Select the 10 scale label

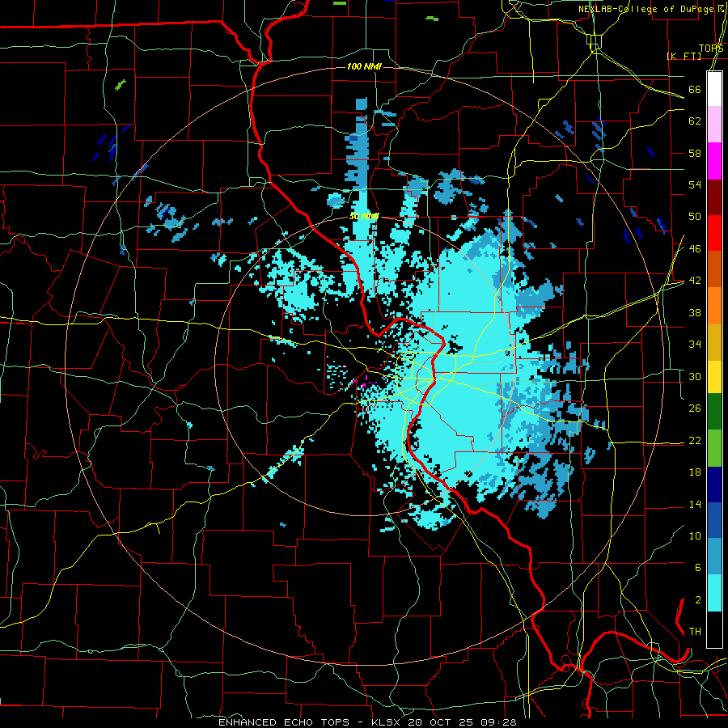click(695, 535)
